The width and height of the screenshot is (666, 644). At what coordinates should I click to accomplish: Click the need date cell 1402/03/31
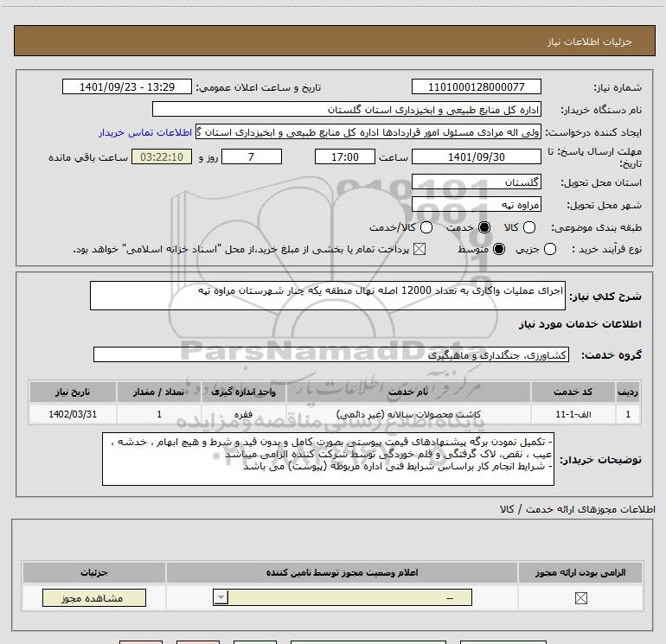click(x=73, y=414)
